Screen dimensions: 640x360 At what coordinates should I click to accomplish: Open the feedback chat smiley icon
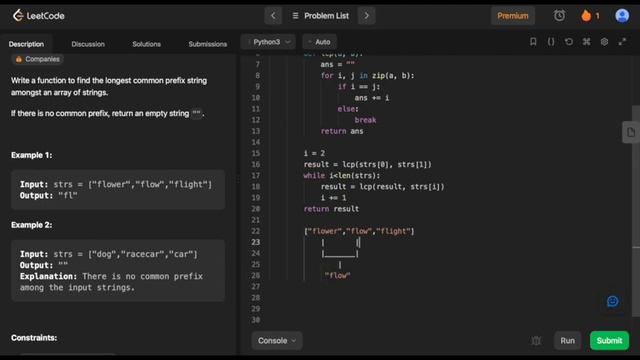point(612,301)
